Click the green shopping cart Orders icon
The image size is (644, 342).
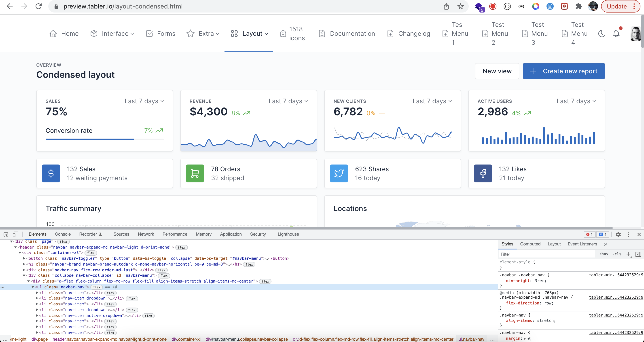[x=195, y=173]
